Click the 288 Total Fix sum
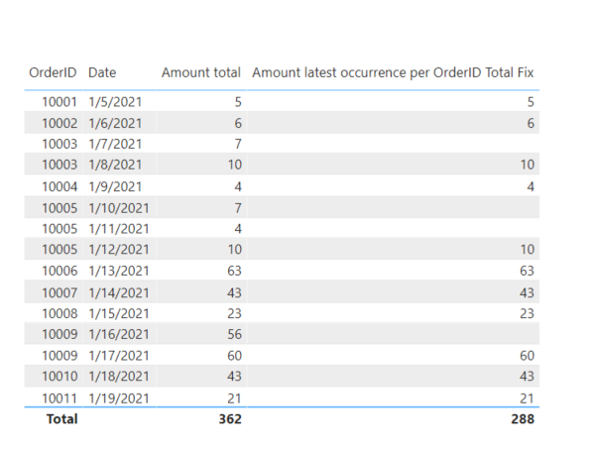 [x=523, y=419]
